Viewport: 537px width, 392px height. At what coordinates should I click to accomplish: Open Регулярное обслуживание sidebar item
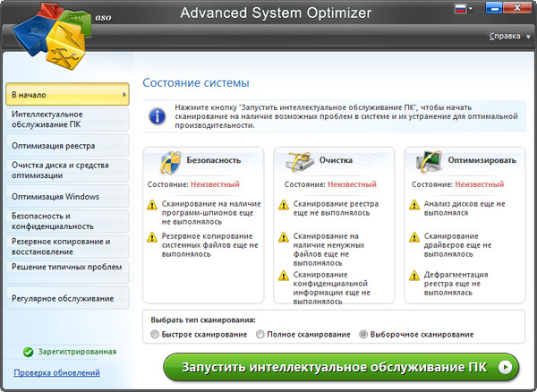coord(65,297)
